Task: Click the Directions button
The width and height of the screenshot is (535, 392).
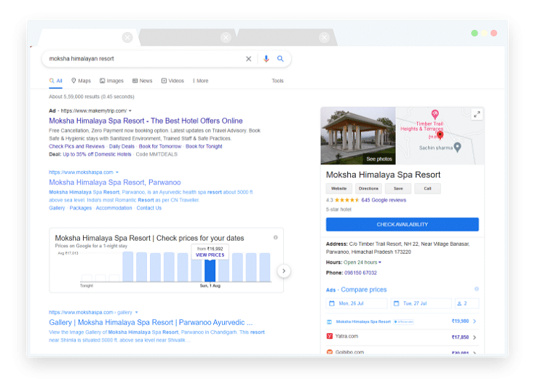Action: pos(368,188)
